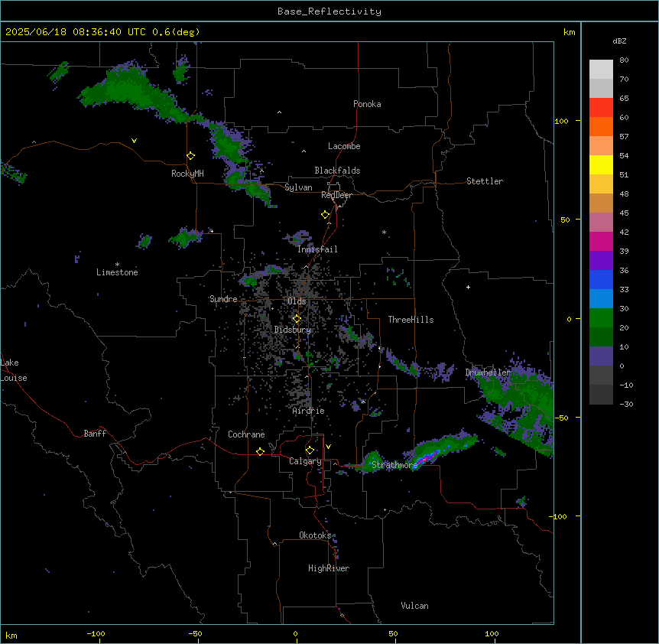This screenshot has height=644, width=659.
Task: Click the Sundre label
Action: [223, 299]
